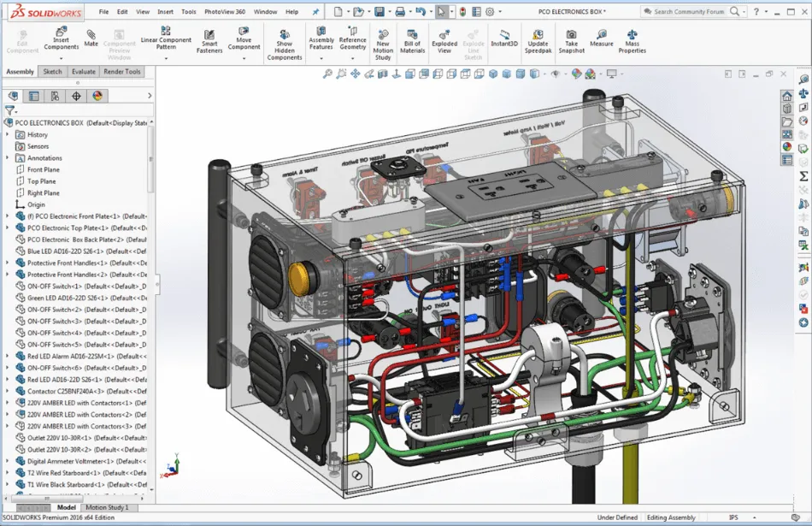
Task: Open the Measure tool
Action: pyautogui.click(x=601, y=38)
